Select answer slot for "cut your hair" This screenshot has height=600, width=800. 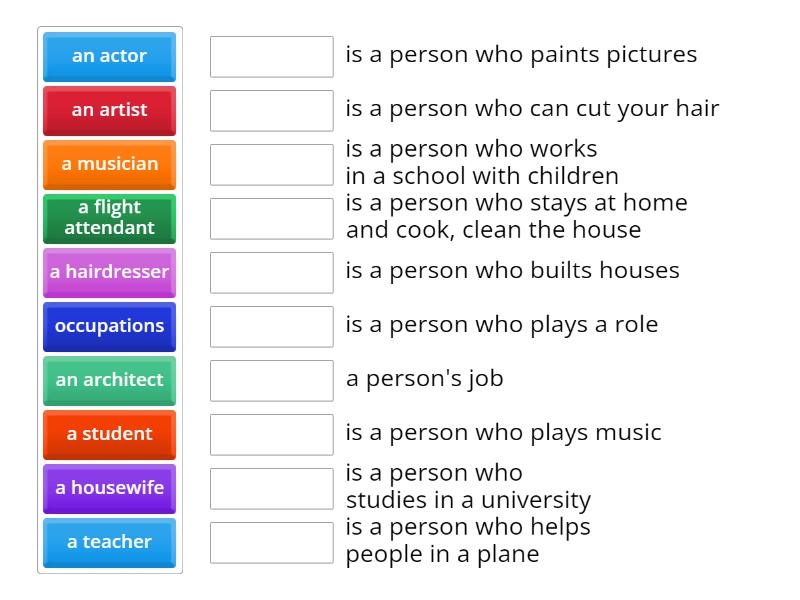(271, 111)
